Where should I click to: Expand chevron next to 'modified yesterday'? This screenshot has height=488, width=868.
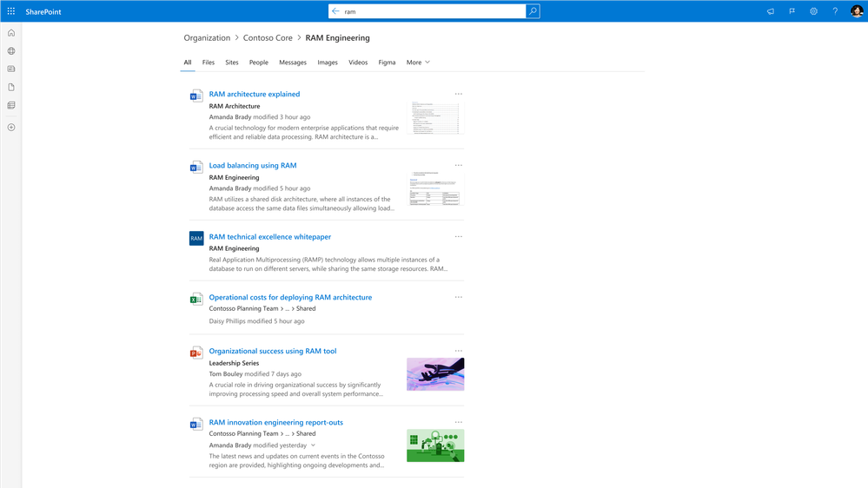pyautogui.click(x=314, y=445)
